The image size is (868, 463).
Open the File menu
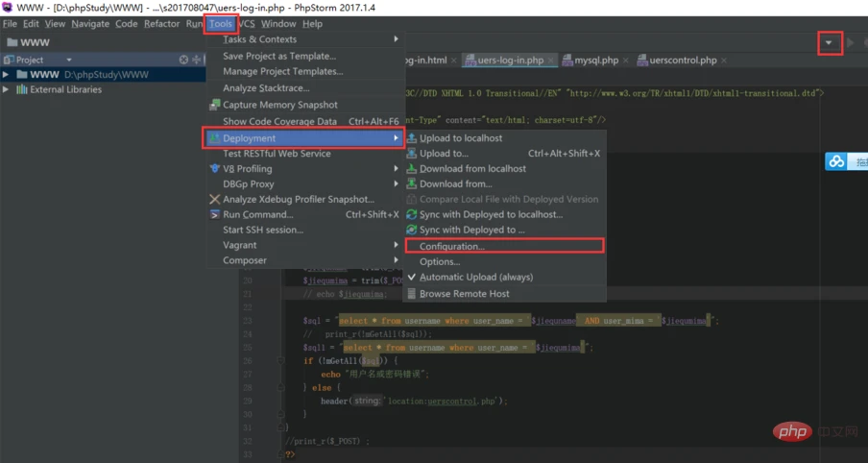pos(10,24)
